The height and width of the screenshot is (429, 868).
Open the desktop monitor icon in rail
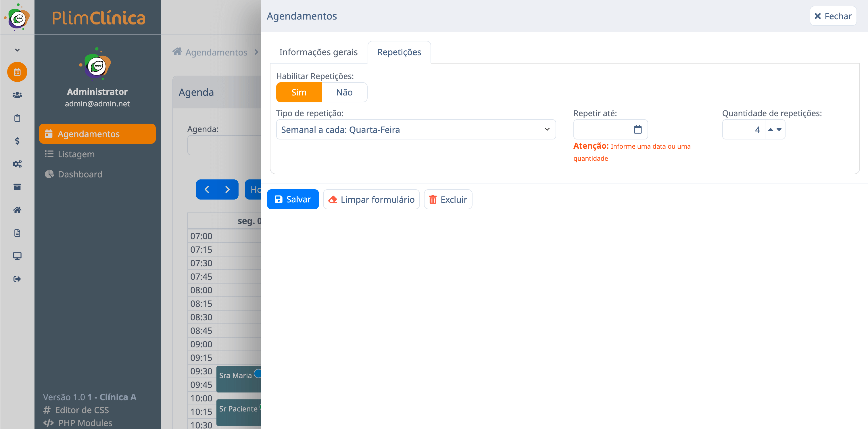click(x=17, y=256)
